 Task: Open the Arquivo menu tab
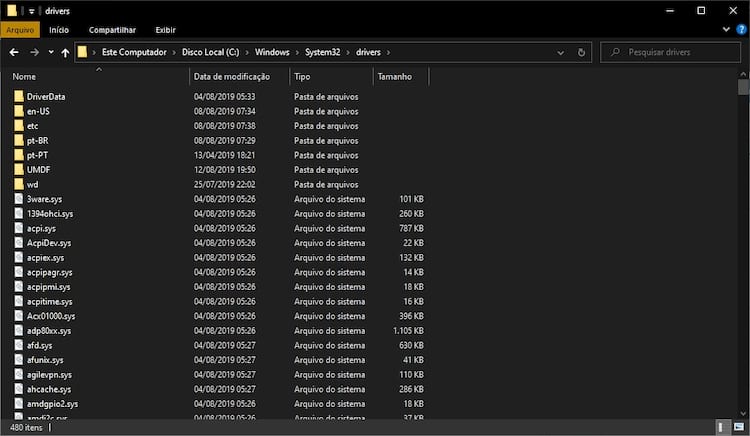20,30
